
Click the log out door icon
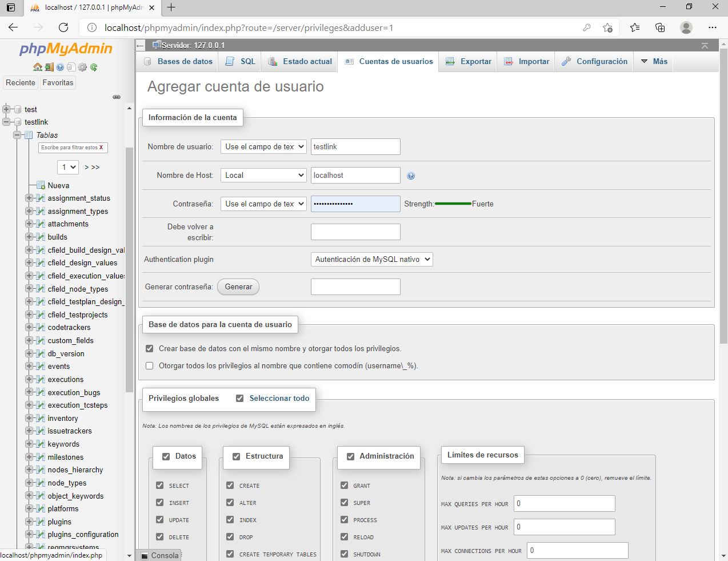click(x=49, y=67)
